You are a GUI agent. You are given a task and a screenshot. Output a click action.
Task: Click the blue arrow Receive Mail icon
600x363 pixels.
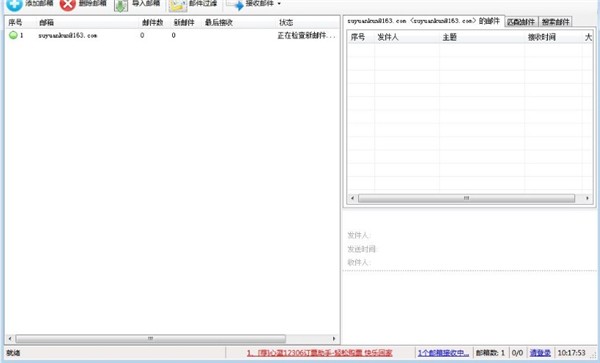235,4
